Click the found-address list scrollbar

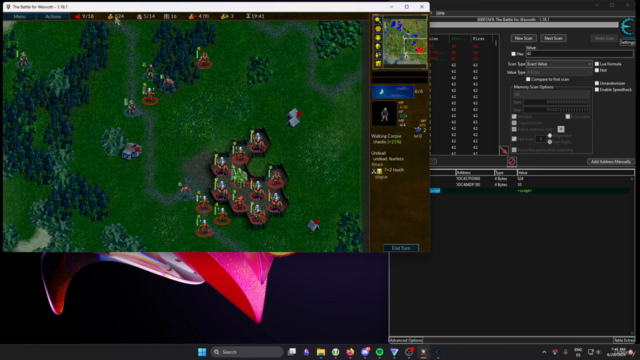(496, 96)
